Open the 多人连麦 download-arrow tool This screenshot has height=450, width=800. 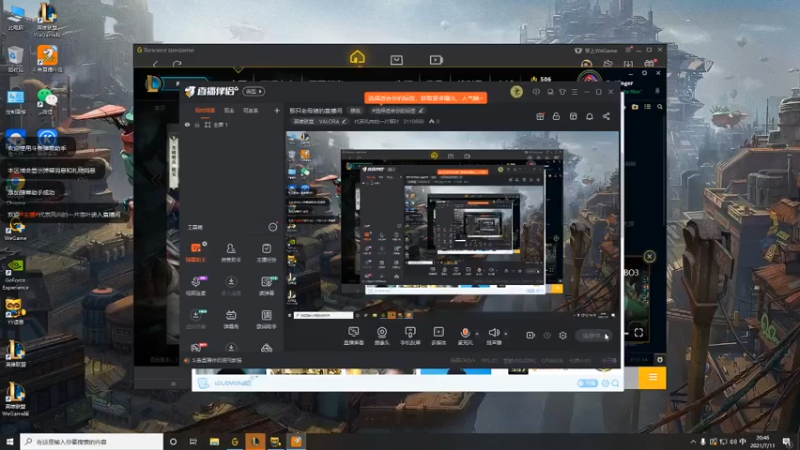[x=231, y=286]
